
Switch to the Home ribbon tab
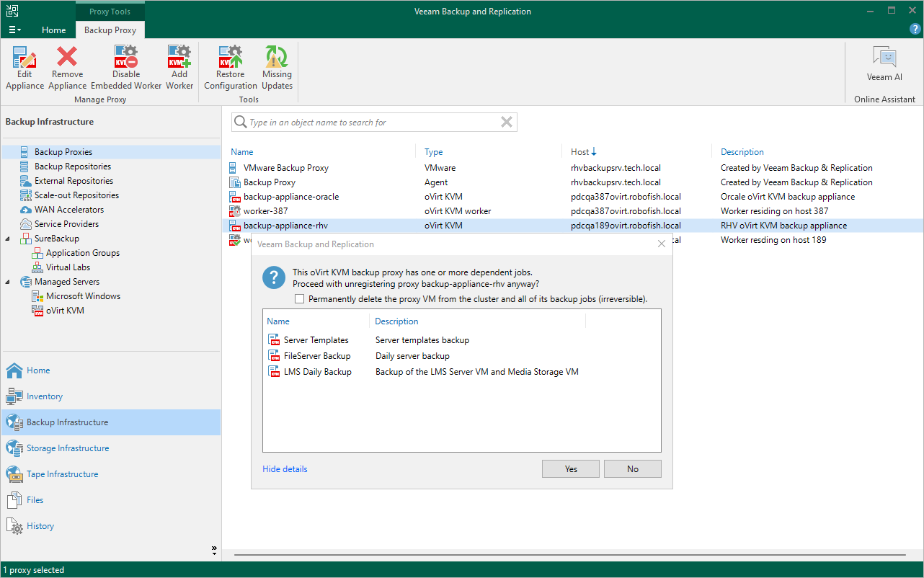click(54, 30)
